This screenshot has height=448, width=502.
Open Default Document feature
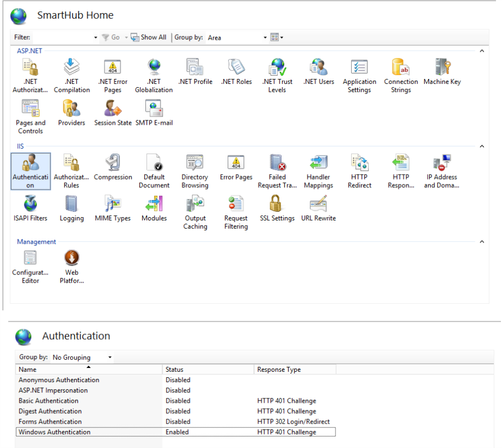(154, 170)
